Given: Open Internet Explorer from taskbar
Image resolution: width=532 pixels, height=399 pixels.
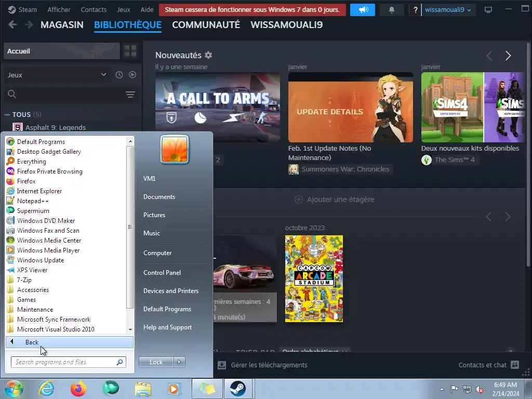Looking at the screenshot, I should (46, 389).
